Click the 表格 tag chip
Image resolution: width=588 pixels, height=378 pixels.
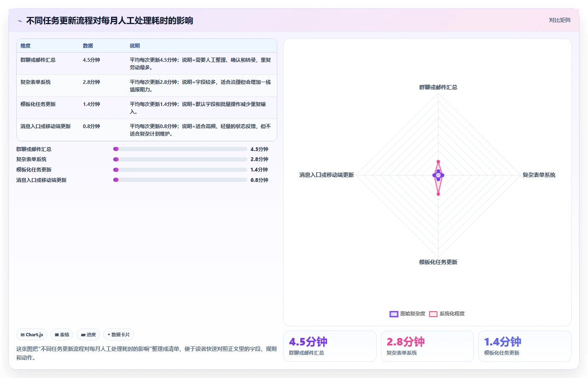(x=62, y=335)
